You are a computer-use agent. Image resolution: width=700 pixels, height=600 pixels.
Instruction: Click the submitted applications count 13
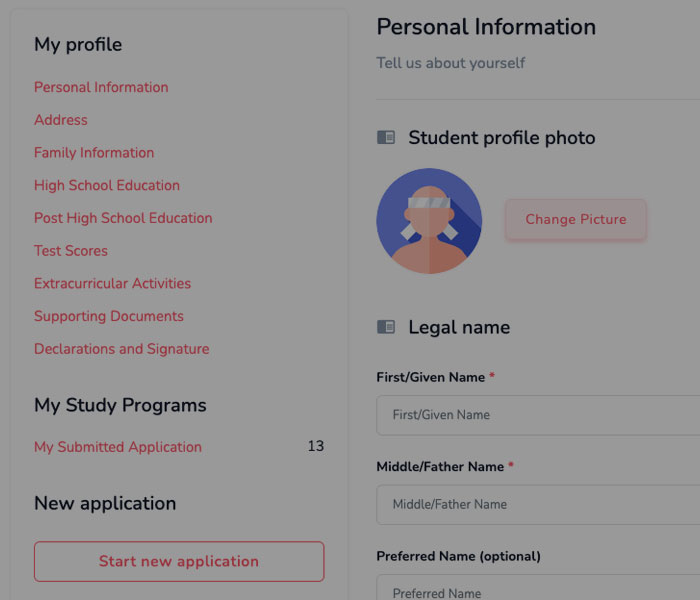point(316,446)
